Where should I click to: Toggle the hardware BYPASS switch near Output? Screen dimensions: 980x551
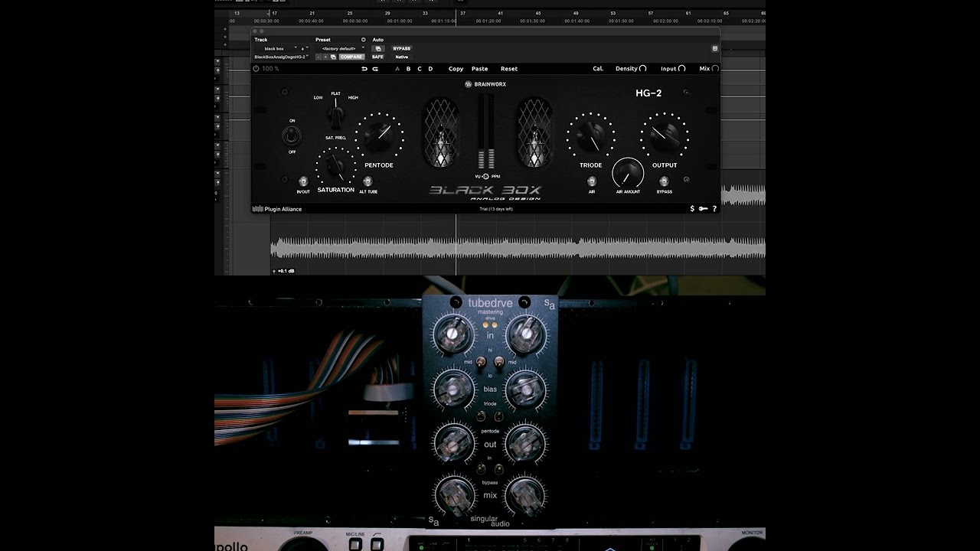pos(665,181)
